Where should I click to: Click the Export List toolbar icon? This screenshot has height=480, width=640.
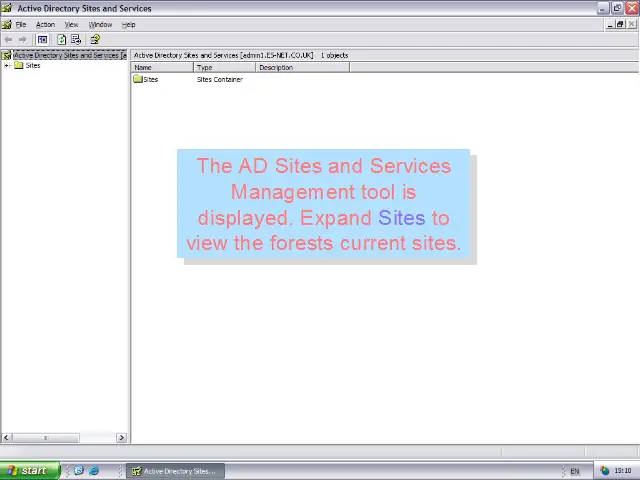[x=76, y=40]
